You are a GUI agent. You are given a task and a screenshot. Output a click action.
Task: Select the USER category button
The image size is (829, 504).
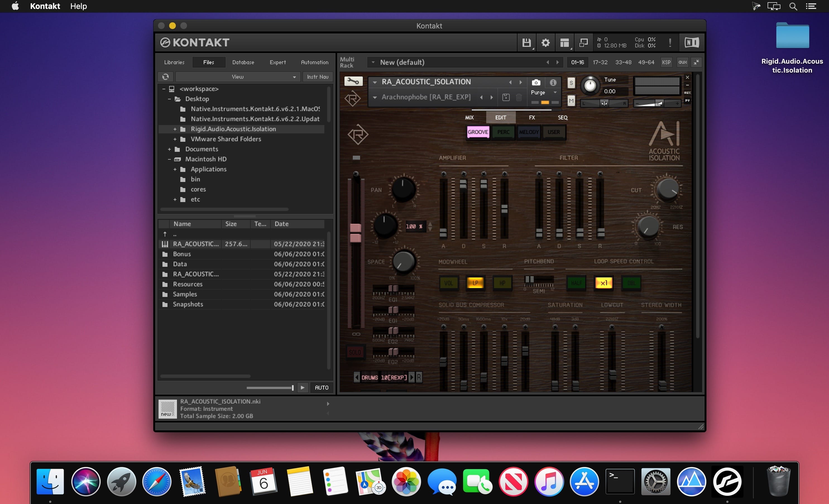(554, 132)
